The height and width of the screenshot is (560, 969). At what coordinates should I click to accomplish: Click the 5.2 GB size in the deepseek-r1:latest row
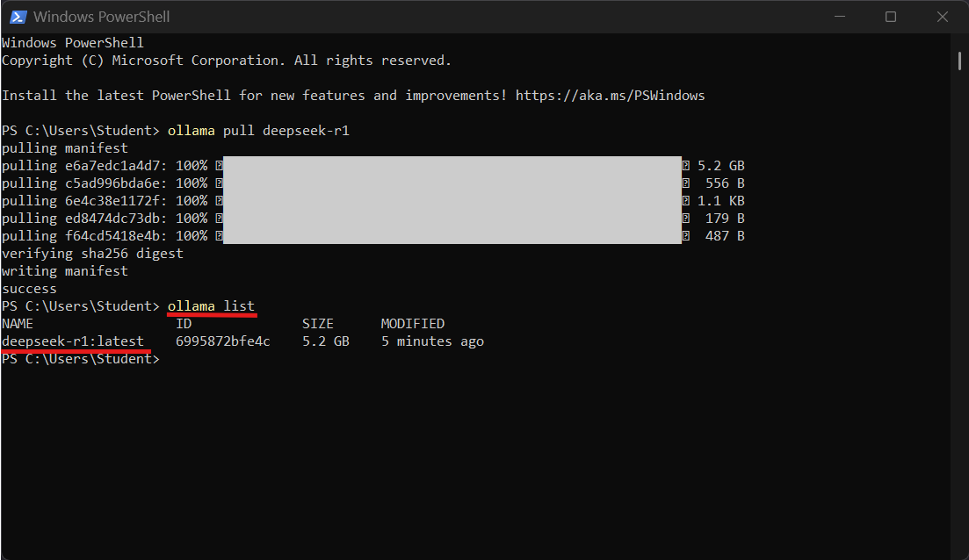tap(326, 341)
